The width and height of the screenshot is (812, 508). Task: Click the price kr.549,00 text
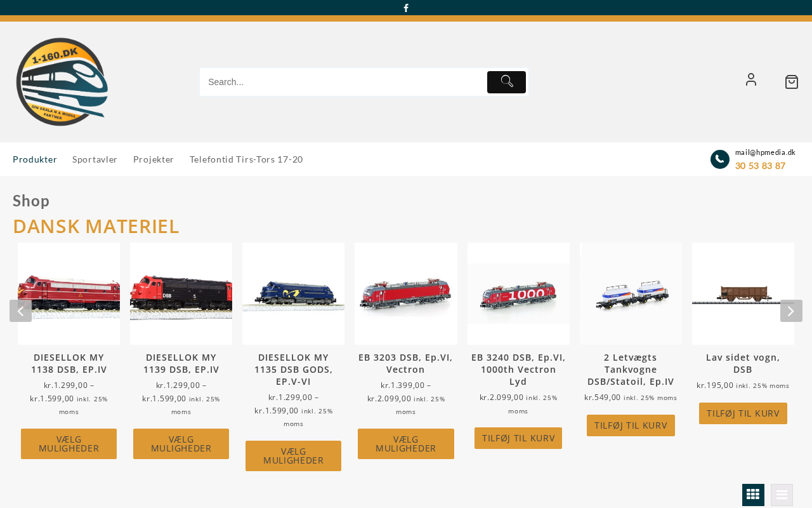[x=603, y=398]
